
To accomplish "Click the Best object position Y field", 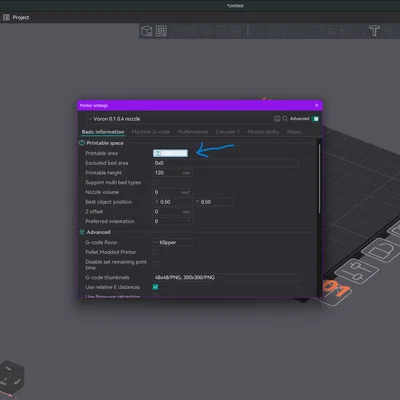I will tap(213, 202).
